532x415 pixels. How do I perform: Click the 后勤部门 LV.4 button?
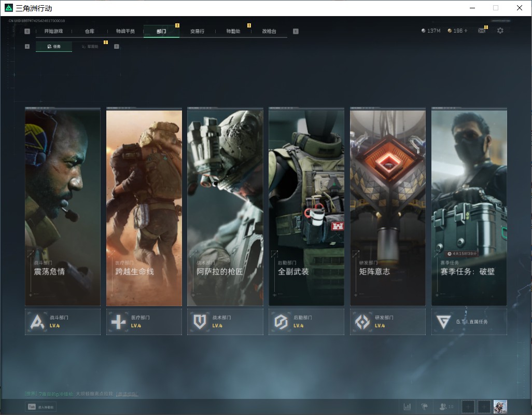click(306, 322)
